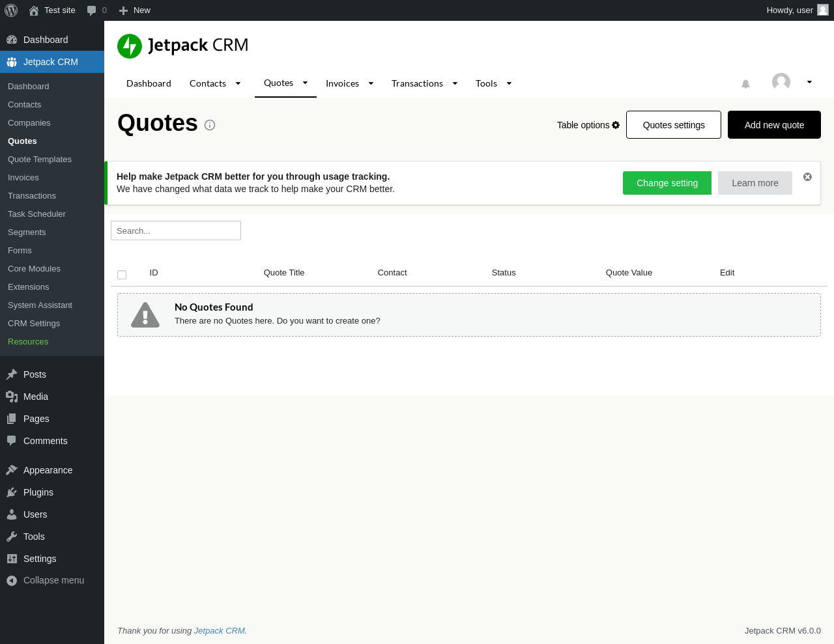This screenshot has width=834, height=644.
Task: Expand the Invoices dropdown arrow
Action: tap(371, 83)
